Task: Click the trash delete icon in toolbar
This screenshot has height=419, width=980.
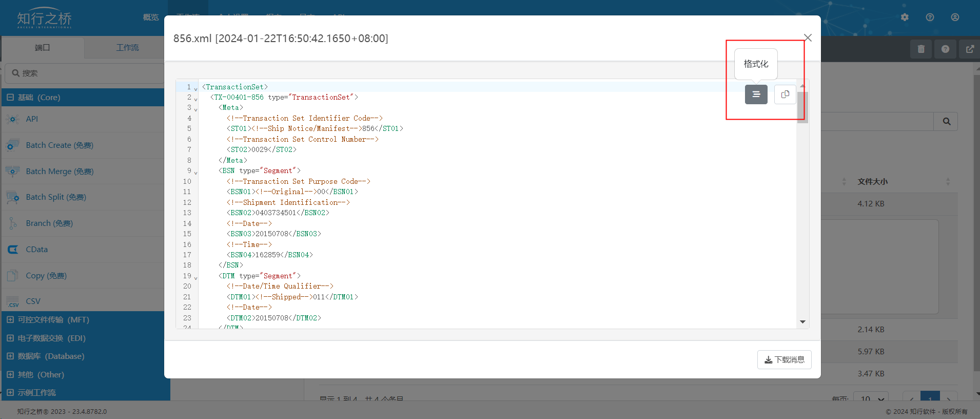Action: tap(921, 49)
